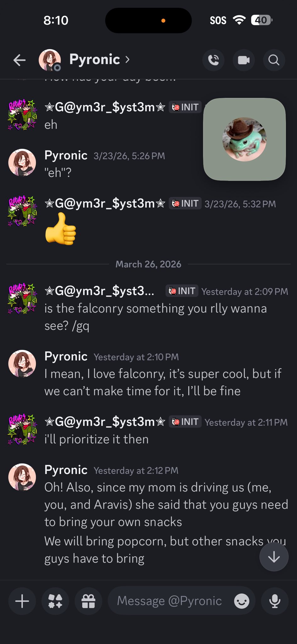Viewport: 297px width, 644px height.
Task: Open the emoji picker
Action: coord(241,601)
